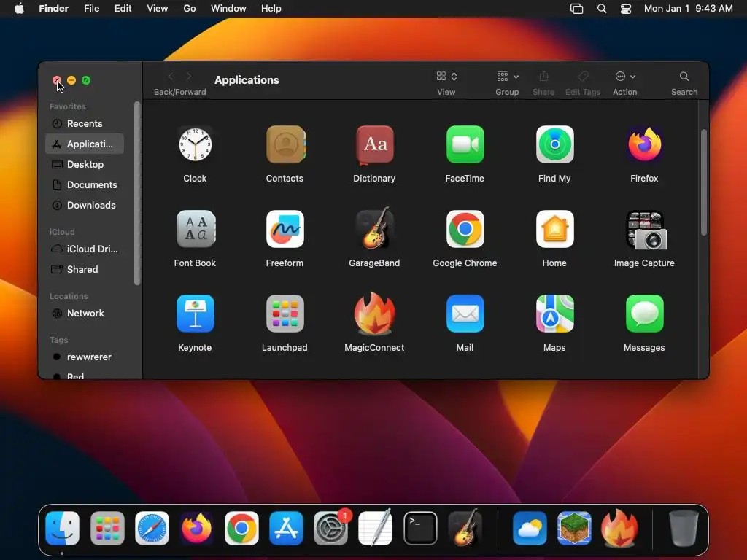747x560 pixels.
Task: Open the Action dropdown menu
Action: (625, 76)
